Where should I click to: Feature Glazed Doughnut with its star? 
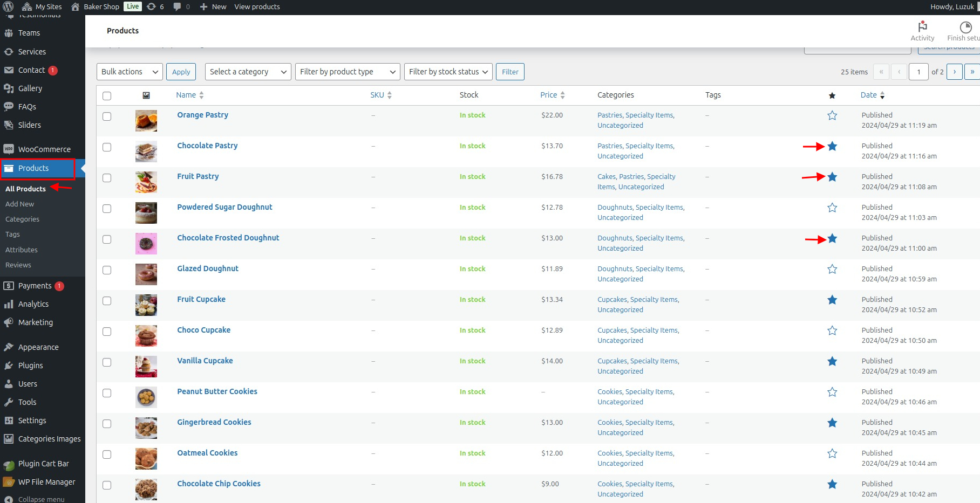pyautogui.click(x=832, y=269)
